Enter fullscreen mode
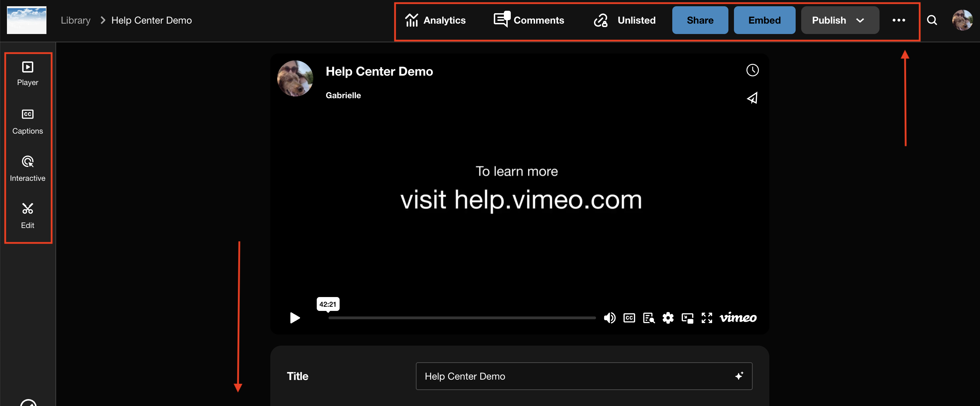980x406 pixels. (x=707, y=318)
